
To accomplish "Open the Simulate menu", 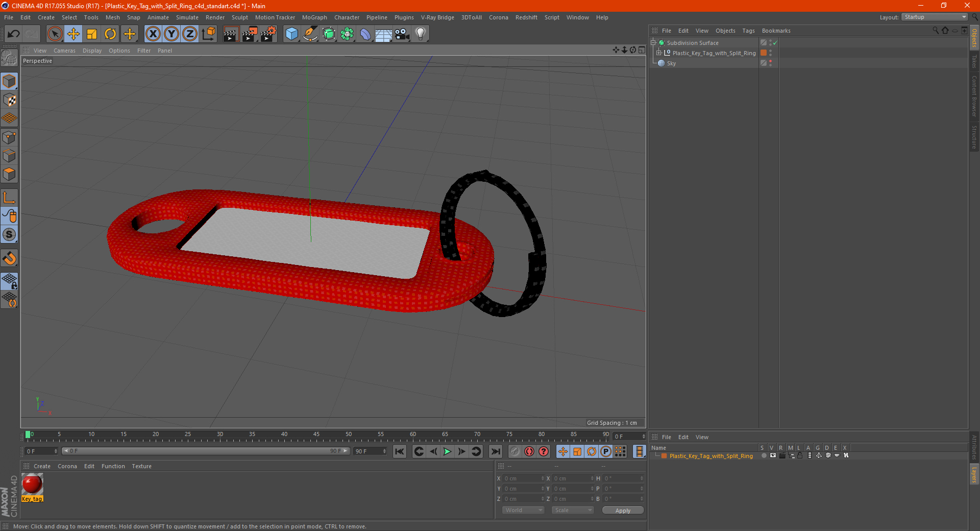I will (187, 17).
